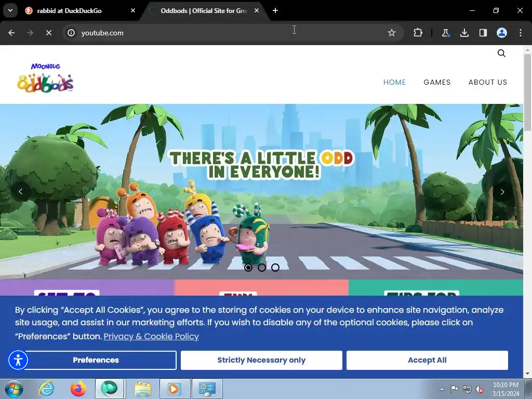The height and width of the screenshot is (399, 532).
Task: Click the Moonbug Oddbods logo
Action: click(45, 77)
